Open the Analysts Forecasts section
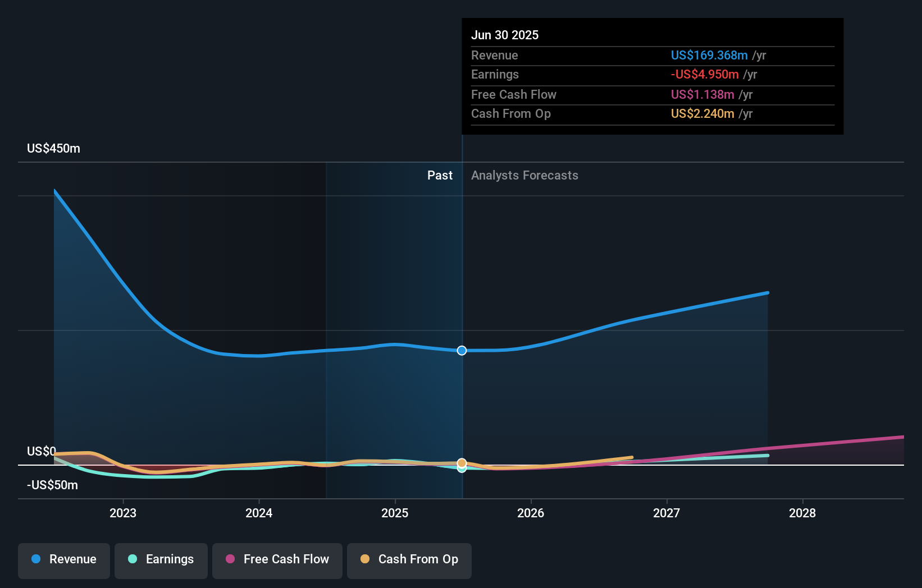This screenshot has height=588, width=922. pyautogui.click(x=524, y=175)
